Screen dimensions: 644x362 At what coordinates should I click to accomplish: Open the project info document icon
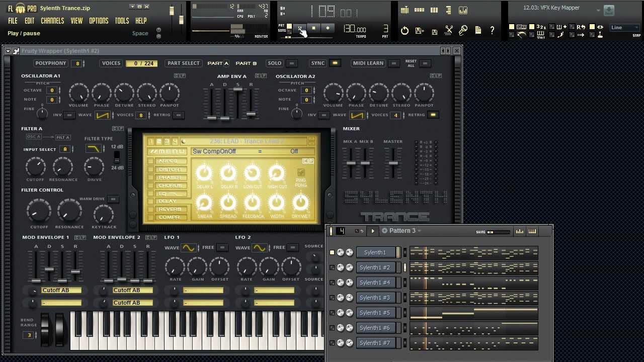coord(478,30)
